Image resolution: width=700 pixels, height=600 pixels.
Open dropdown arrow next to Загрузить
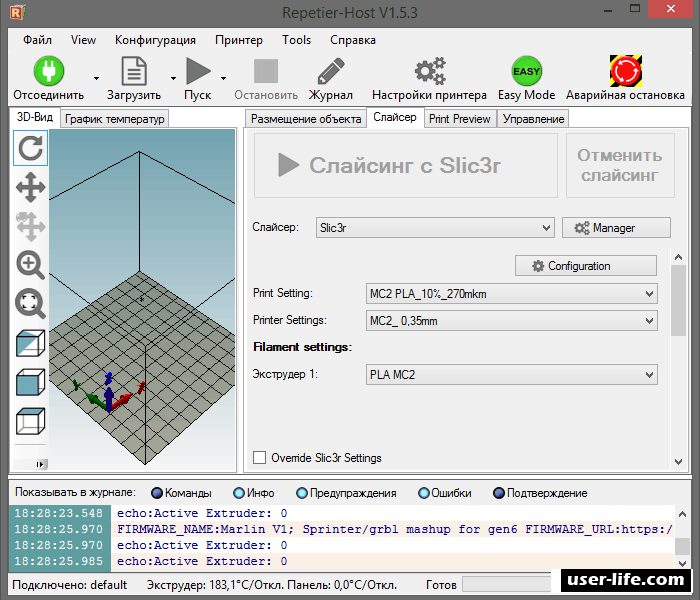(173, 79)
